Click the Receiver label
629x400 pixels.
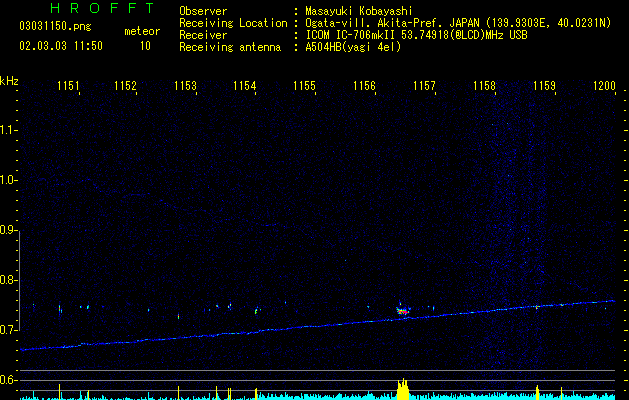(x=203, y=35)
